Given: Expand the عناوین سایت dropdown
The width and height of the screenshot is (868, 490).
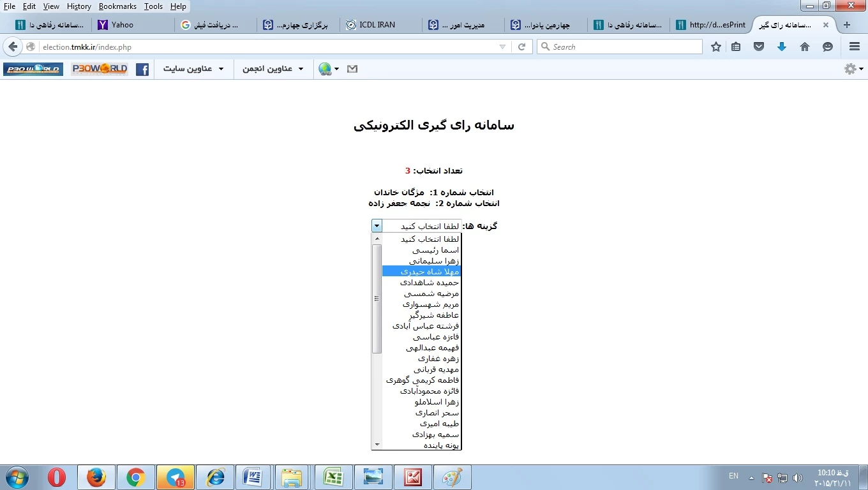Looking at the screenshot, I should 193,69.
